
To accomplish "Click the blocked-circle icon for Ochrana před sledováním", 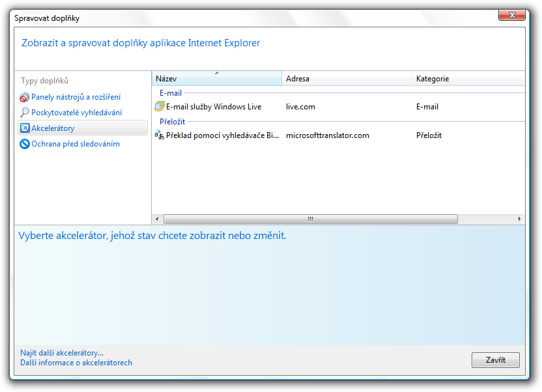I will click(25, 144).
